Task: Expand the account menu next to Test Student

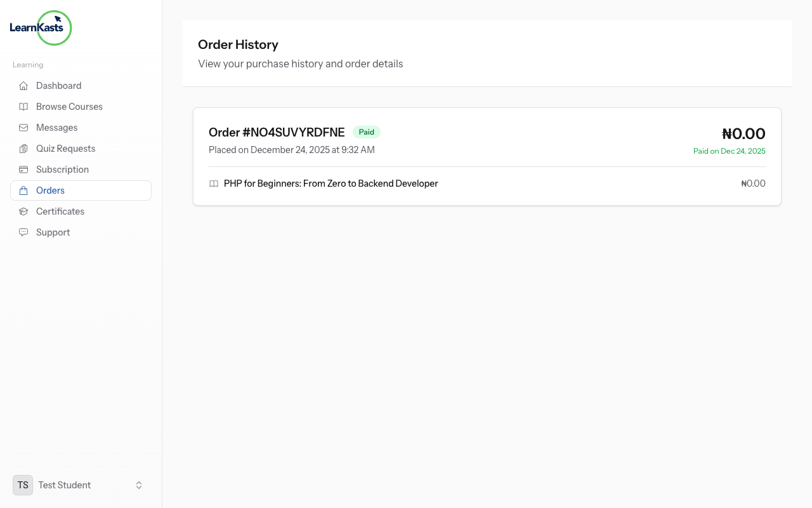Action: pyautogui.click(x=138, y=485)
